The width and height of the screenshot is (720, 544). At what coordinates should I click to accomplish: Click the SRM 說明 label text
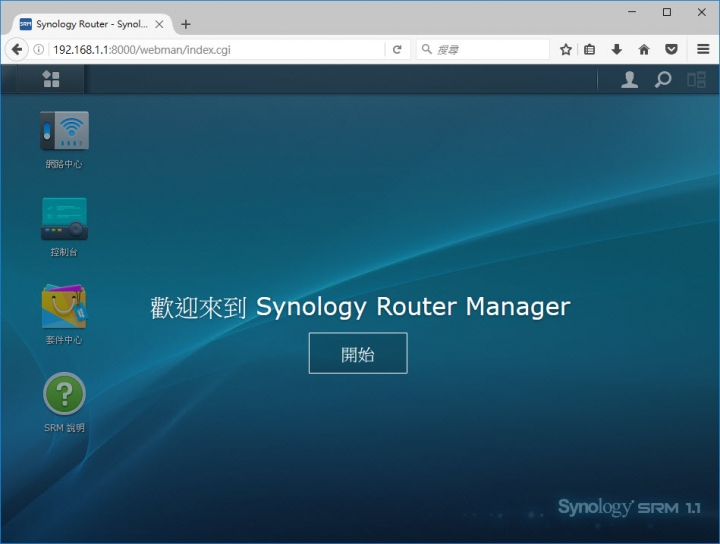tap(64, 428)
